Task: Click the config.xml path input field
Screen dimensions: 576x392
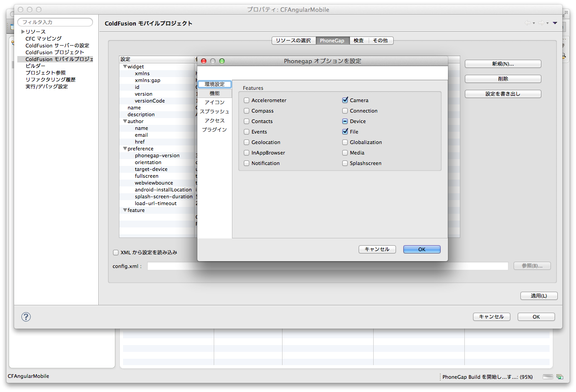Action: click(328, 266)
